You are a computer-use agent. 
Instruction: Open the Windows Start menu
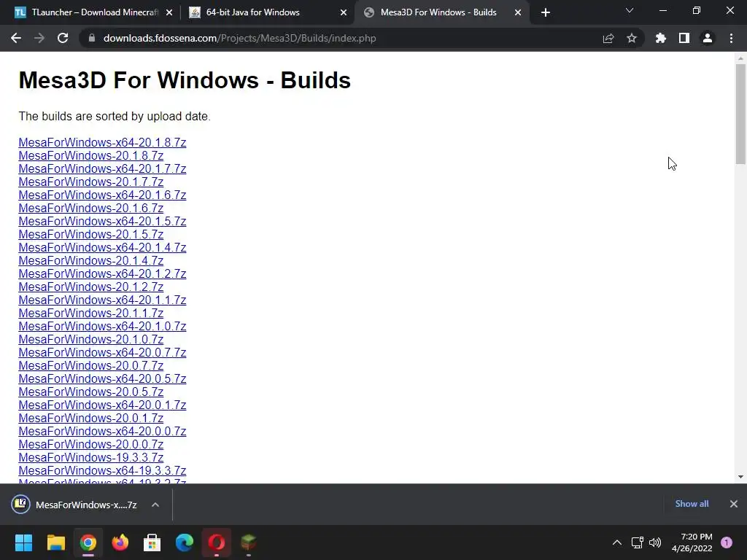pos(23,542)
